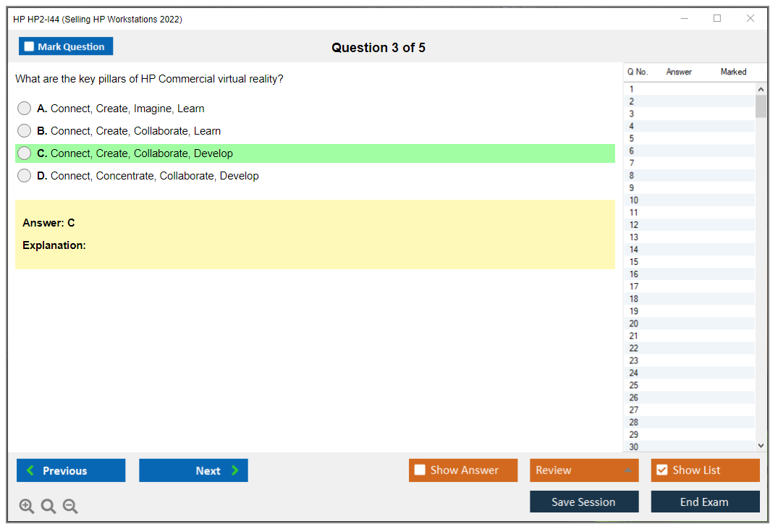Click the green right arrow on Next

pyautogui.click(x=234, y=470)
